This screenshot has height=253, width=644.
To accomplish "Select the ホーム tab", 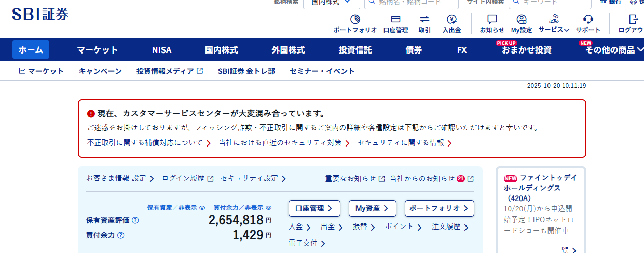I will point(31,50).
